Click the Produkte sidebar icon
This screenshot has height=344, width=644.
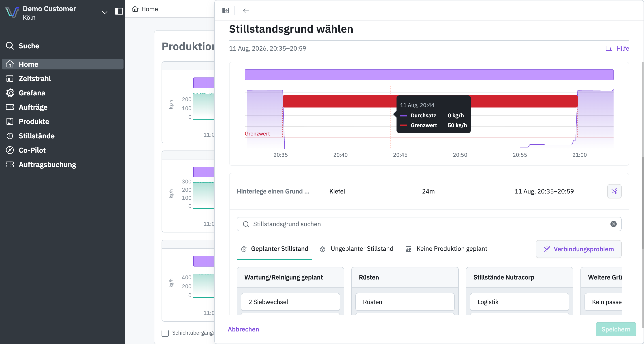[x=10, y=121]
